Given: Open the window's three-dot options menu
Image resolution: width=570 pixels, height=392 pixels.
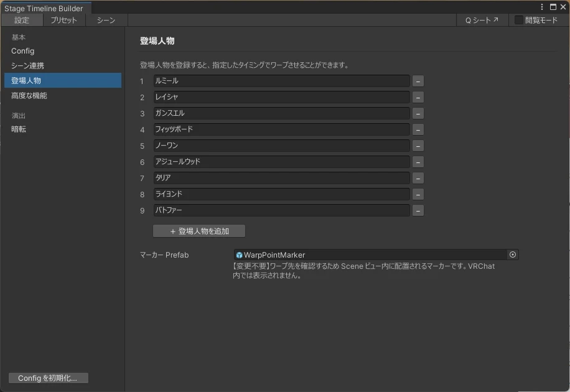Looking at the screenshot, I should (541, 7).
